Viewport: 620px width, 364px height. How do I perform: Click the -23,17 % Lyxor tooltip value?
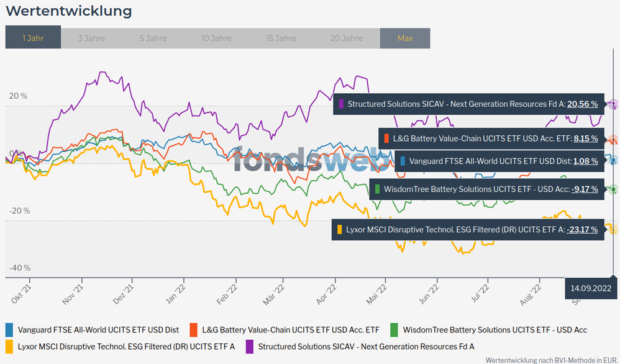581,229
